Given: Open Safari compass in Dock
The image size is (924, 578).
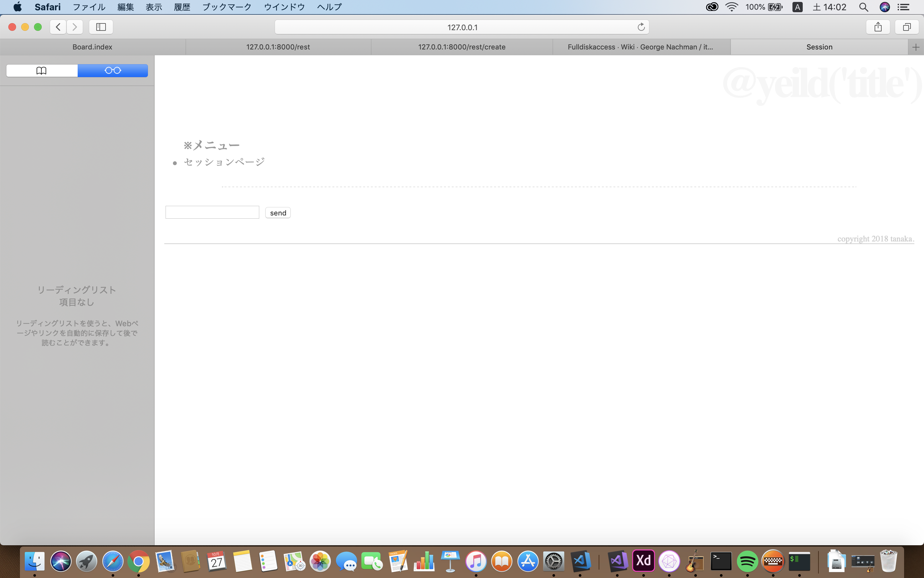Looking at the screenshot, I should click(113, 561).
